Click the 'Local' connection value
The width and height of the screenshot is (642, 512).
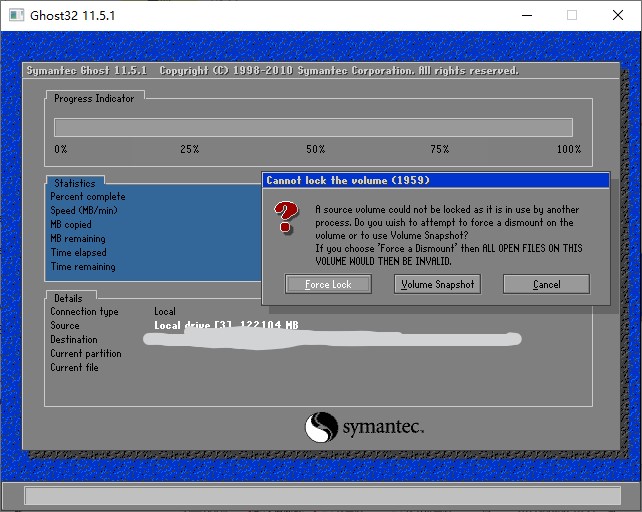[165, 311]
